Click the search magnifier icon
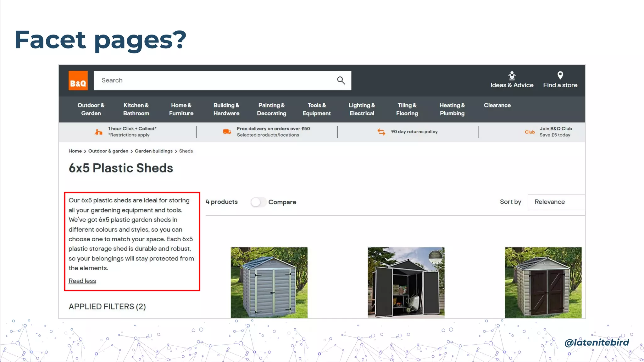Screen dimensions: 644x362 [341, 80]
